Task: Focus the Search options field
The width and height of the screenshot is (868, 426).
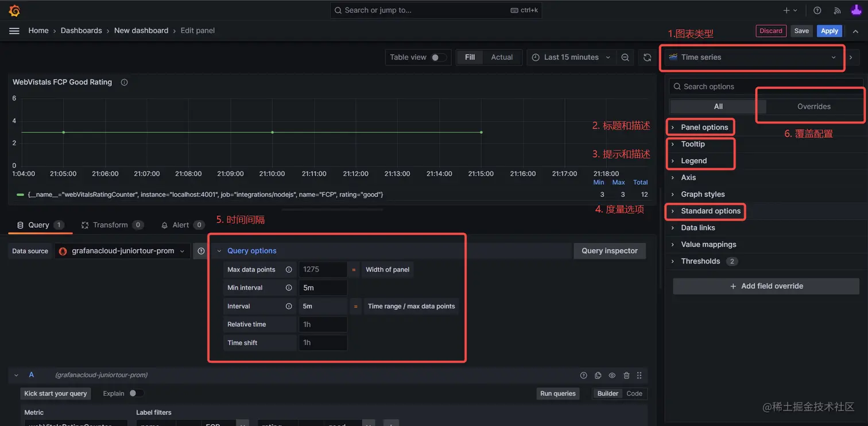Action: tap(766, 87)
